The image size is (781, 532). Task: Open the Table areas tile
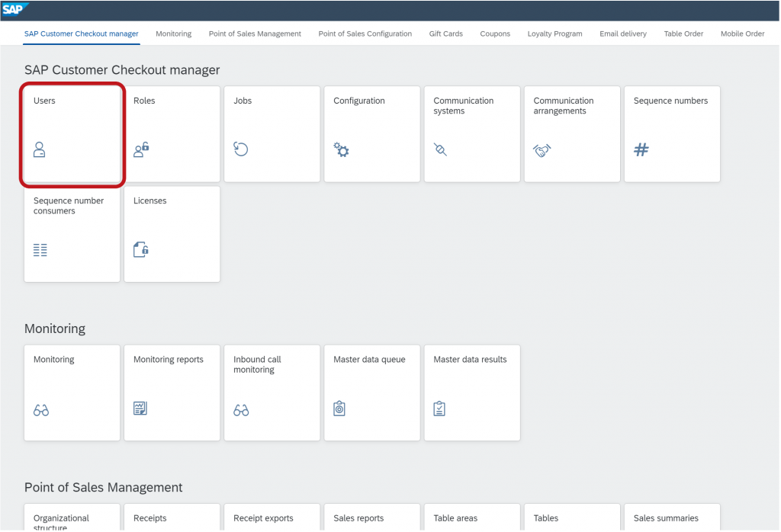[x=472, y=518]
